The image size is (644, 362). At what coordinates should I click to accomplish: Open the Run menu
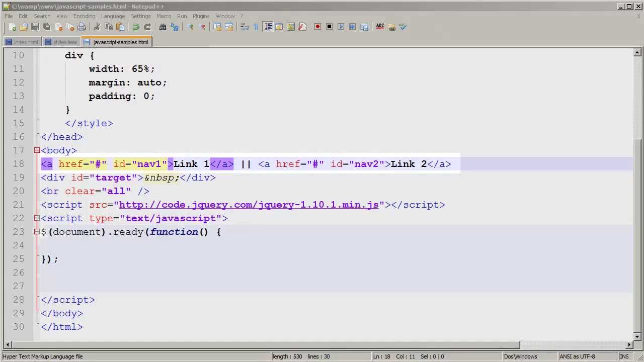tap(182, 16)
